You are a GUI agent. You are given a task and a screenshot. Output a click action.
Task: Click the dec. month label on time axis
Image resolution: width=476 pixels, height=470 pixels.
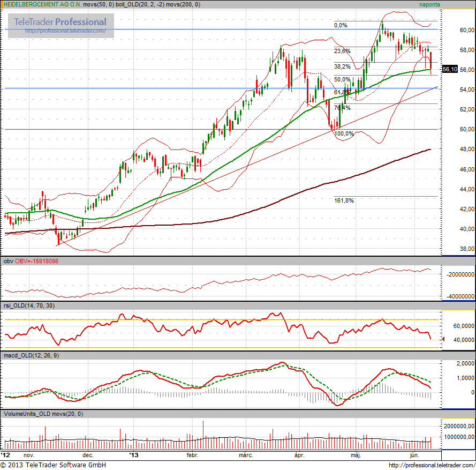point(88,455)
